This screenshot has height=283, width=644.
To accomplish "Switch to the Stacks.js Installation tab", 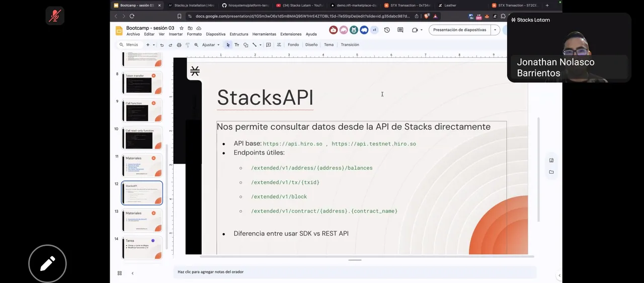I will click(x=191, y=5).
